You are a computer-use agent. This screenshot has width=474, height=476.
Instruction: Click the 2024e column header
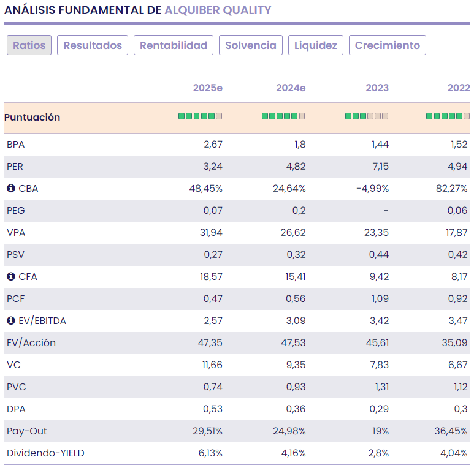pos(291,88)
